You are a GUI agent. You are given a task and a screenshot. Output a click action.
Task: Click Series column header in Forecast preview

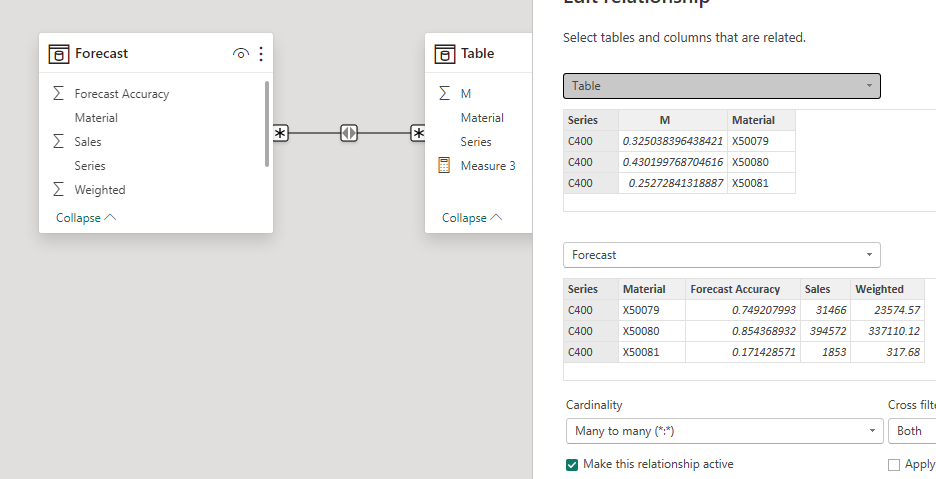pos(591,289)
